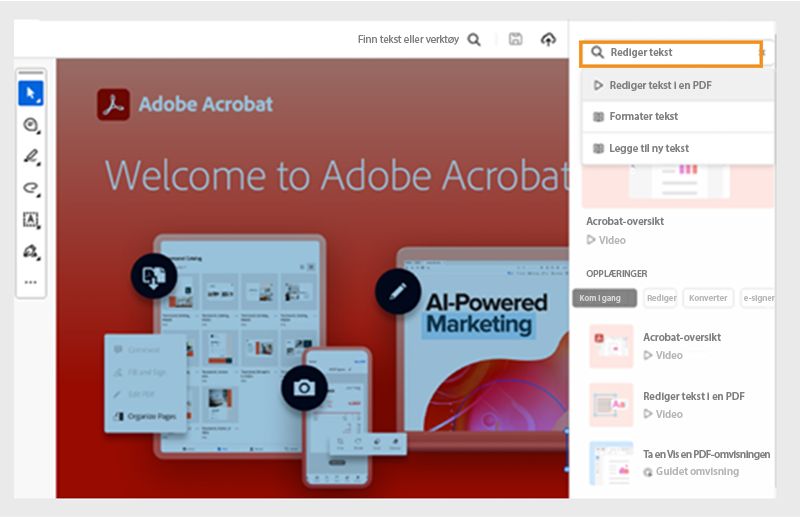The height and width of the screenshot is (517, 801).
Task: Switch to the 'Konverter' tab
Action: point(707,298)
